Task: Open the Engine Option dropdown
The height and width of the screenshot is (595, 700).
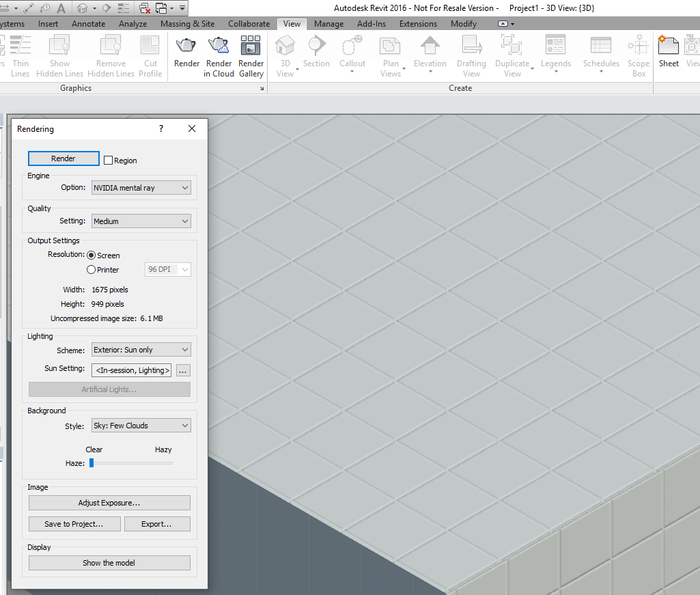Action: click(141, 188)
